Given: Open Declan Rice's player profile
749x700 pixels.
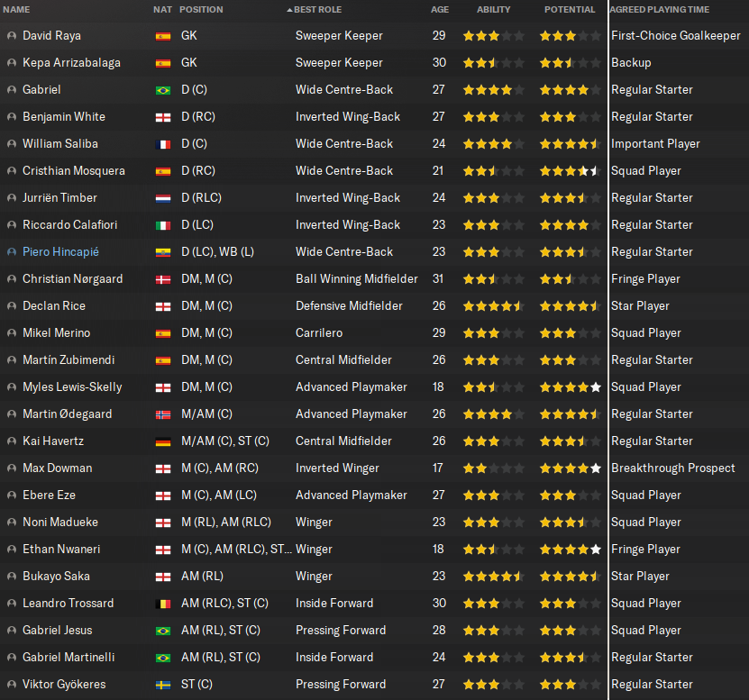Looking at the screenshot, I should pyautogui.click(x=54, y=306).
